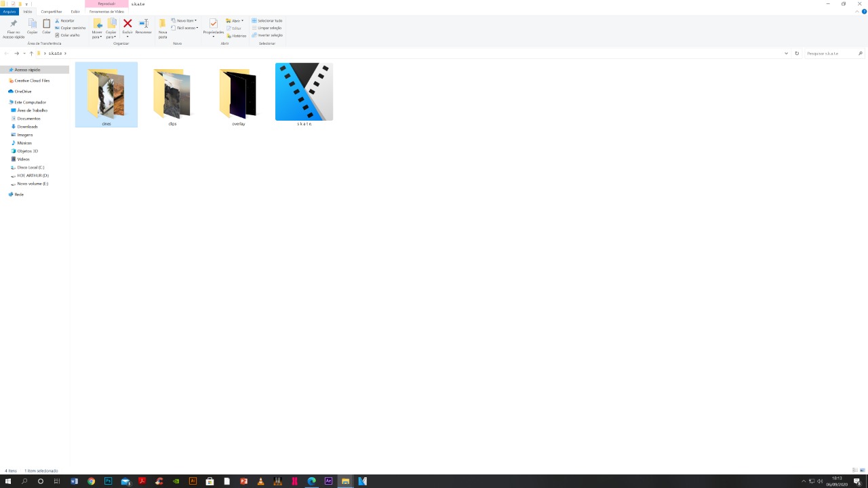This screenshot has height=488, width=868.
Task: Click Limpar seleção
Action: coord(267,28)
